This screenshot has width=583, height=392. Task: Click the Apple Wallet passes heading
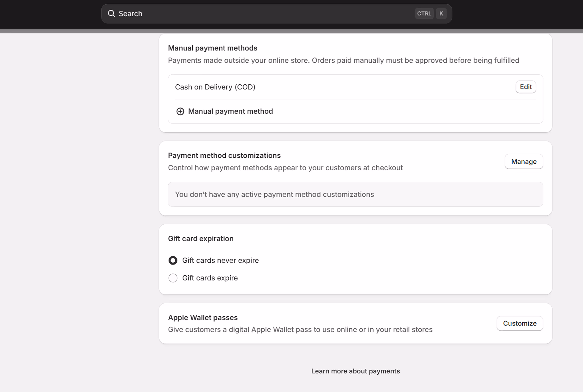click(x=203, y=317)
